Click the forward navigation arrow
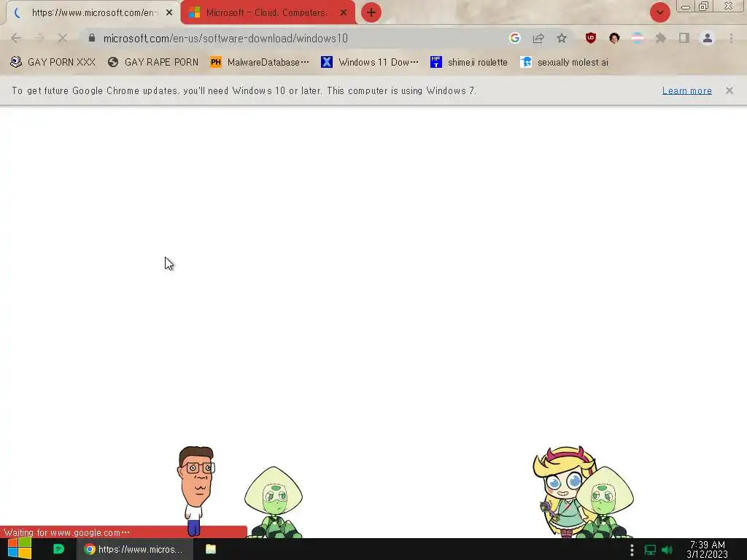The width and height of the screenshot is (747, 560). [x=39, y=38]
